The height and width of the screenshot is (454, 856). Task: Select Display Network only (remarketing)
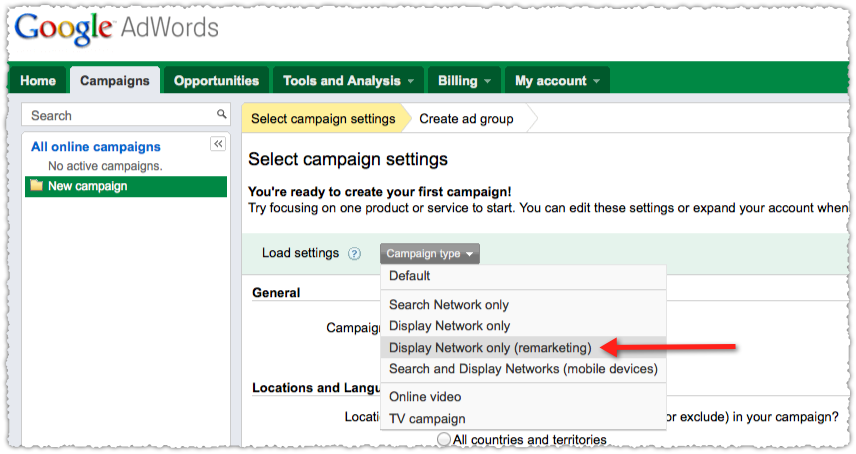coord(523,347)
